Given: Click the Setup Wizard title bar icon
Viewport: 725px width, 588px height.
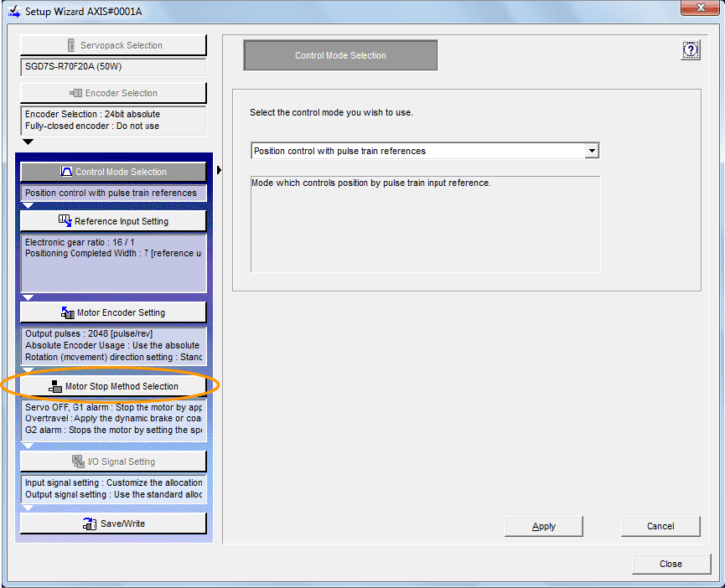Looking at the screenshot, I should click(14, 11).
